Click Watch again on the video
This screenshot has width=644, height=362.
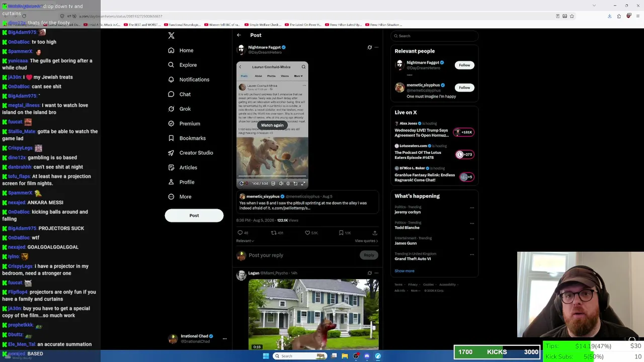click(x=272, y=125)
